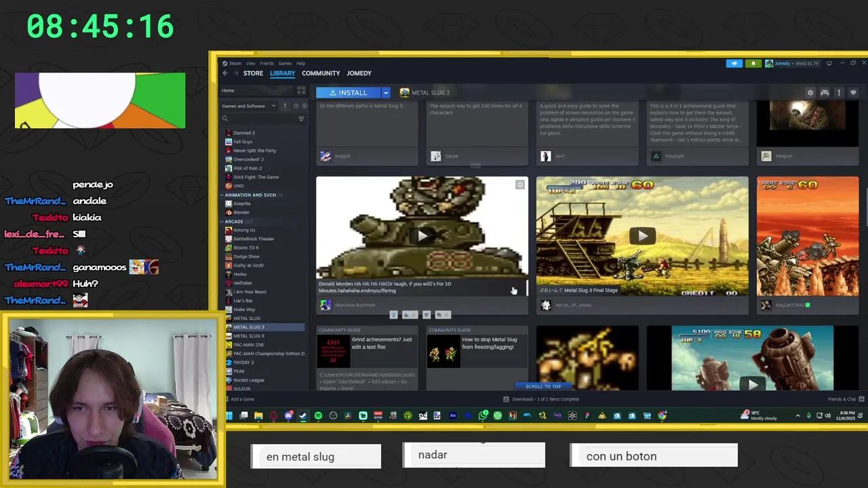Open the JOMEDY profile tab

(359, 73)
